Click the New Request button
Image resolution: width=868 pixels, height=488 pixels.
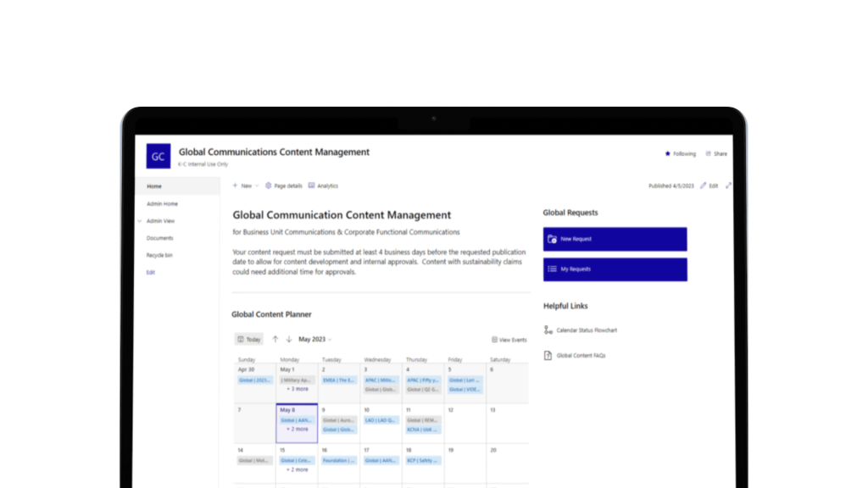coord(615,239)
